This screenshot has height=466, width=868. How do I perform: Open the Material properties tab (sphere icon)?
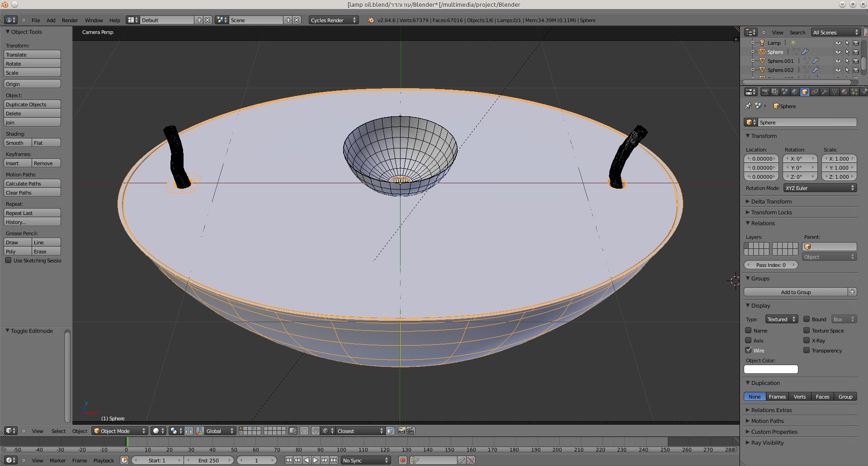coord(844,92)
